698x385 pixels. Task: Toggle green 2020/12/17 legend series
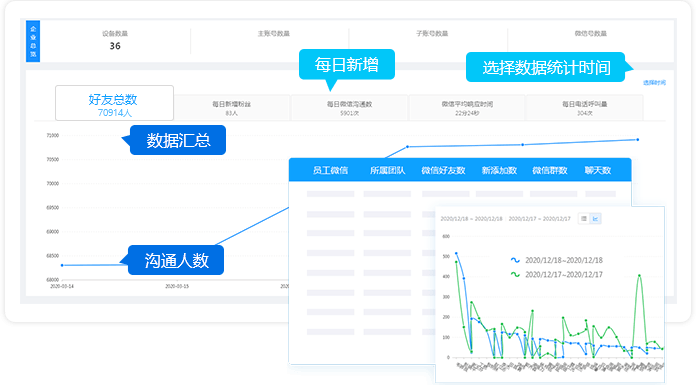(556, 275)
